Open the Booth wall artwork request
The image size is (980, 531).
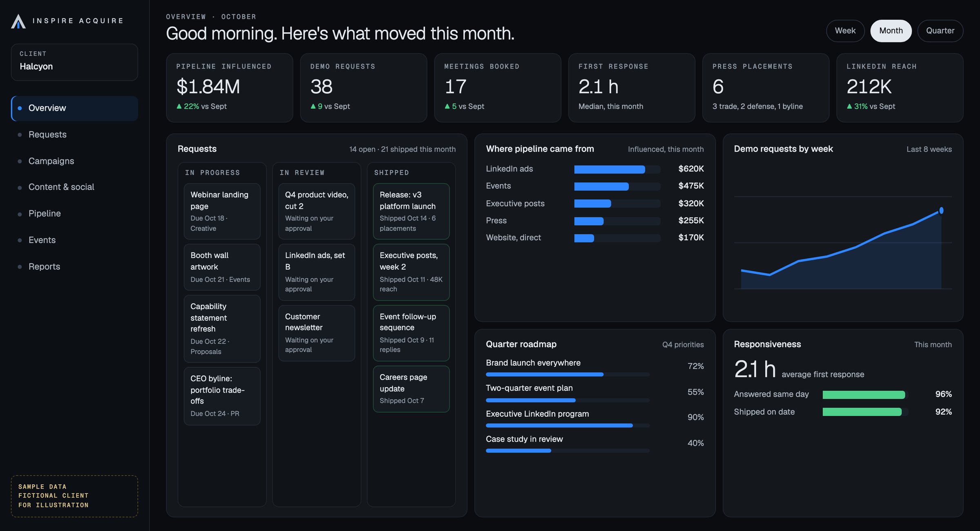click(x=222, y=267)
